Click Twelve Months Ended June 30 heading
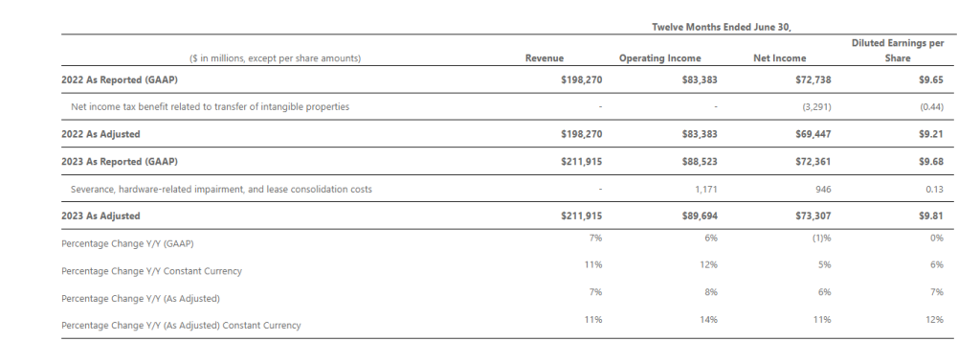980x364 pixels. 722,27
